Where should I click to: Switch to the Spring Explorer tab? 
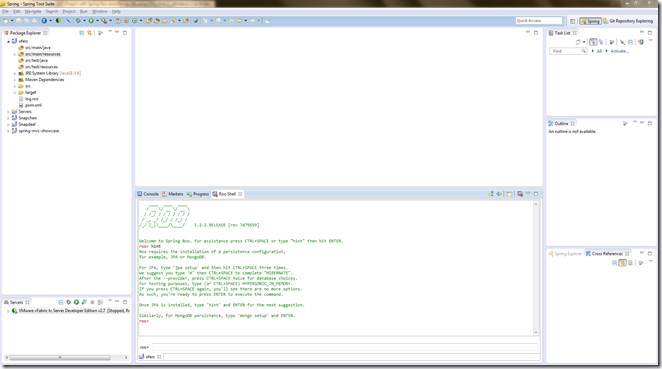pyautogui.click(x=565, y=254)
